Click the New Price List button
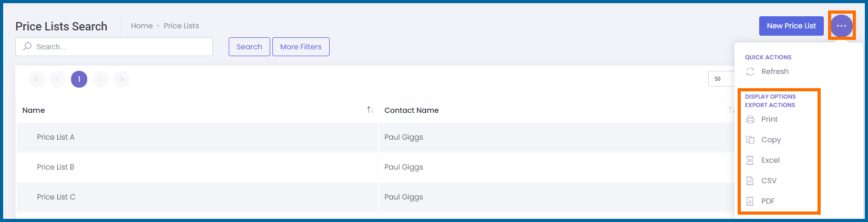The image size is (868, 222). point(791,26)
